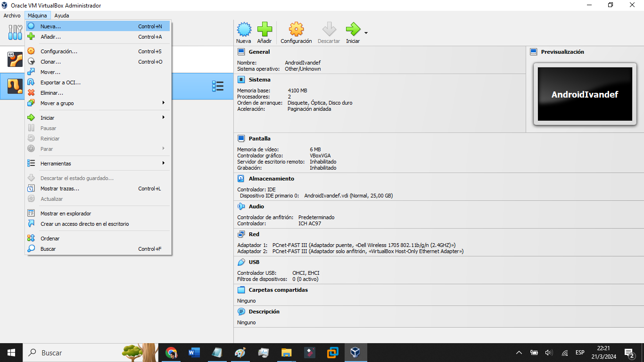The height and width of the screenshot is (362, 644).
Task: Click the Almacenamiento section heading
Action: pos(272,179)
